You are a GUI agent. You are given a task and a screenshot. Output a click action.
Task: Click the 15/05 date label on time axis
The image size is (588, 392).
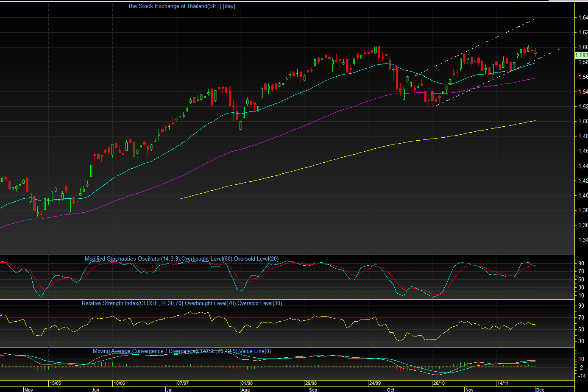[x=55, y=383]
